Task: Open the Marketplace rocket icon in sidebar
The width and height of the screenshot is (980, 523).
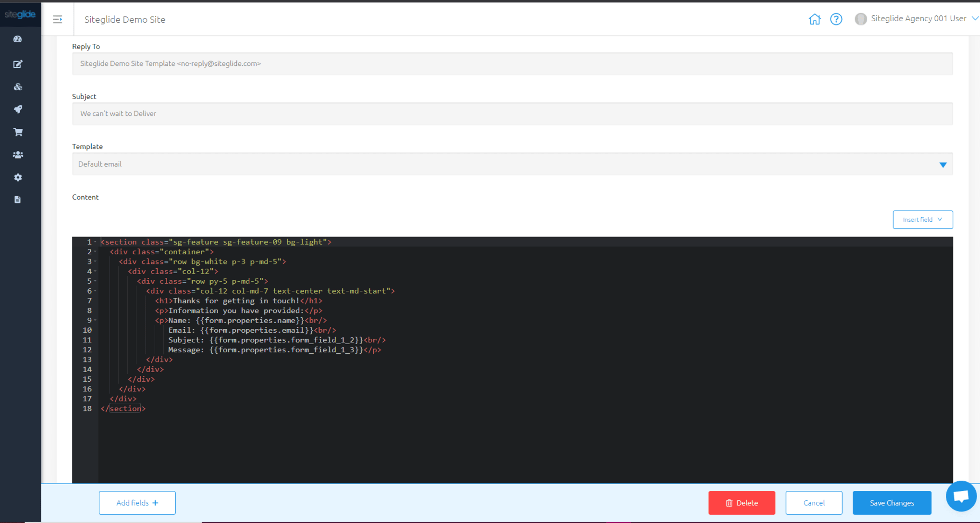Action: (x=18, y=109)
